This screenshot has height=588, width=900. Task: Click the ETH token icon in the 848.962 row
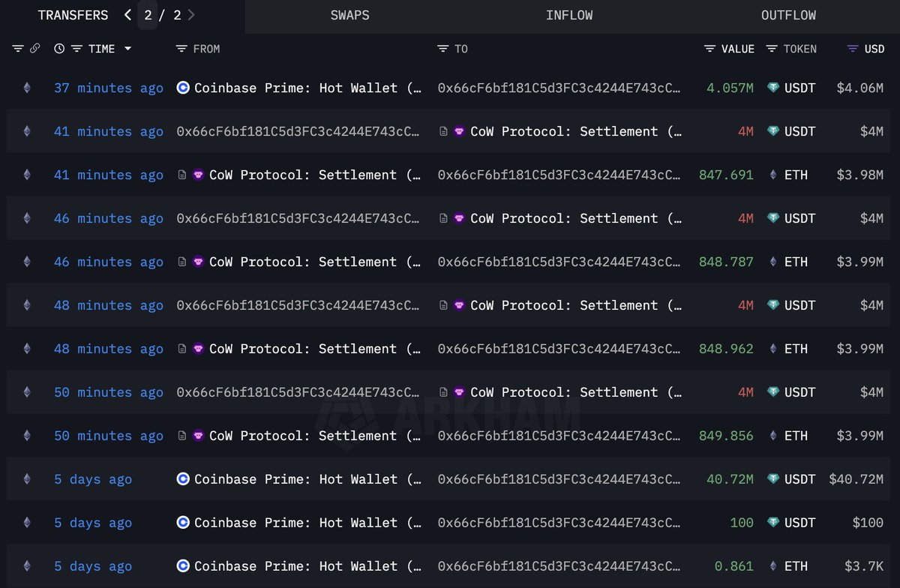click(x=773, y=349)
